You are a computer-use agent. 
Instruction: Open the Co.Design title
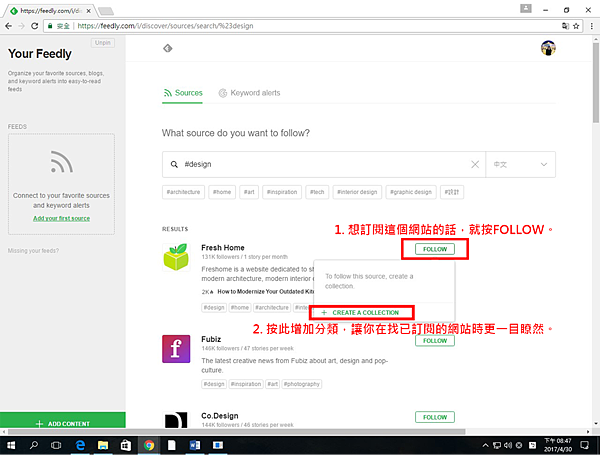[220, 416]
